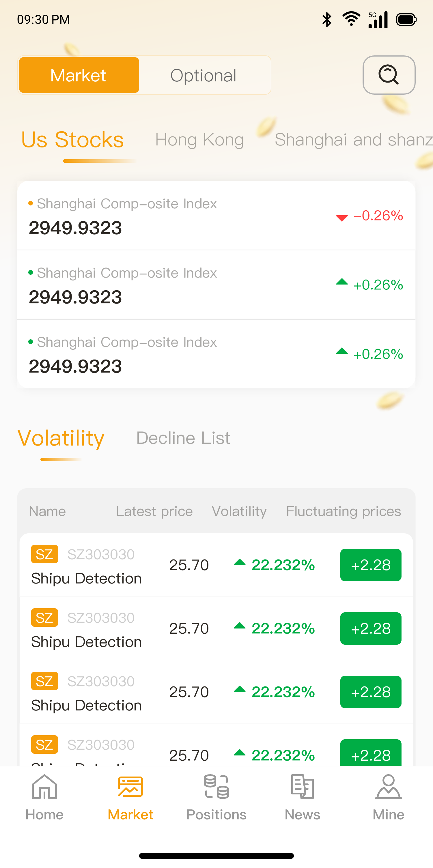The width and height of the screenshot is (433, 868).
Task: Show the Decline List
Action: [x=183, y=438]
